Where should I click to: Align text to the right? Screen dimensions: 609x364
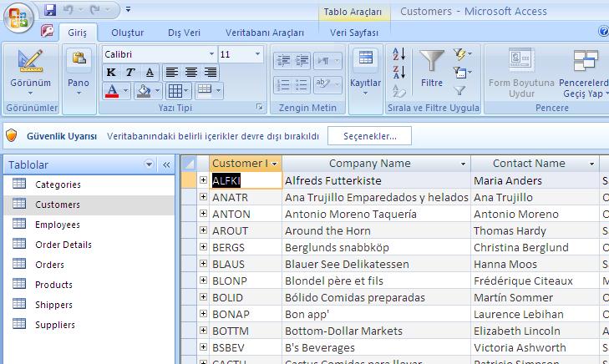211,72
